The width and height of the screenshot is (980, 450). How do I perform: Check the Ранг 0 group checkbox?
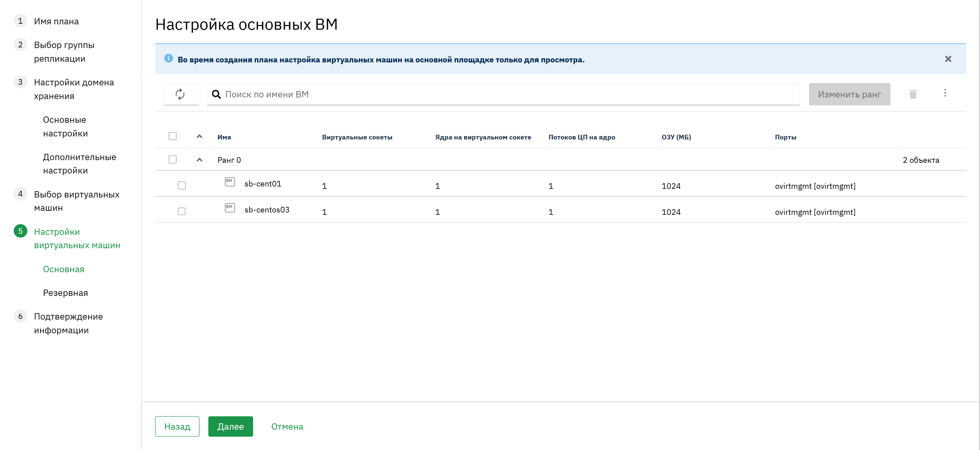(x=173, y=159)
